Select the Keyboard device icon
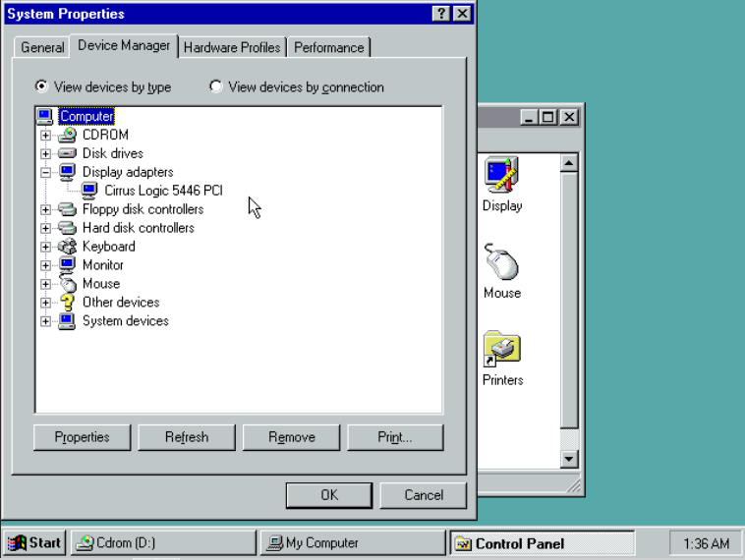The width and height of the screenshot is (745, 560). point(67,247)
